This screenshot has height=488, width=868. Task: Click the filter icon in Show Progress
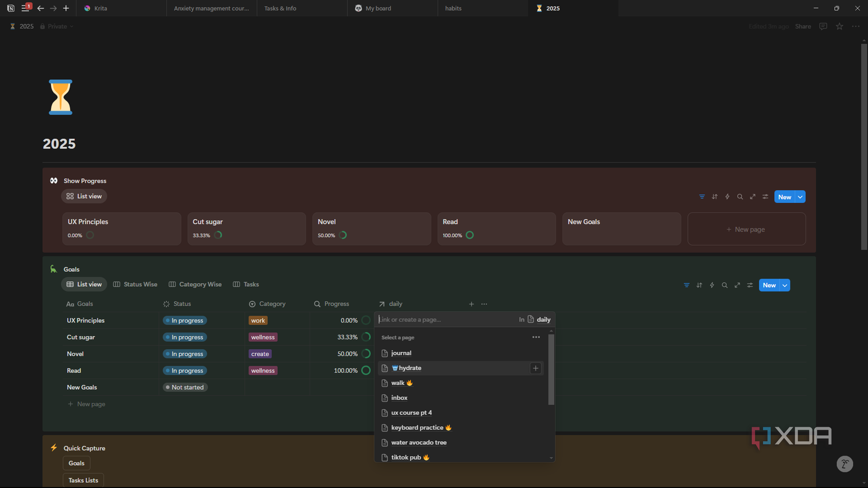(702, 197)
